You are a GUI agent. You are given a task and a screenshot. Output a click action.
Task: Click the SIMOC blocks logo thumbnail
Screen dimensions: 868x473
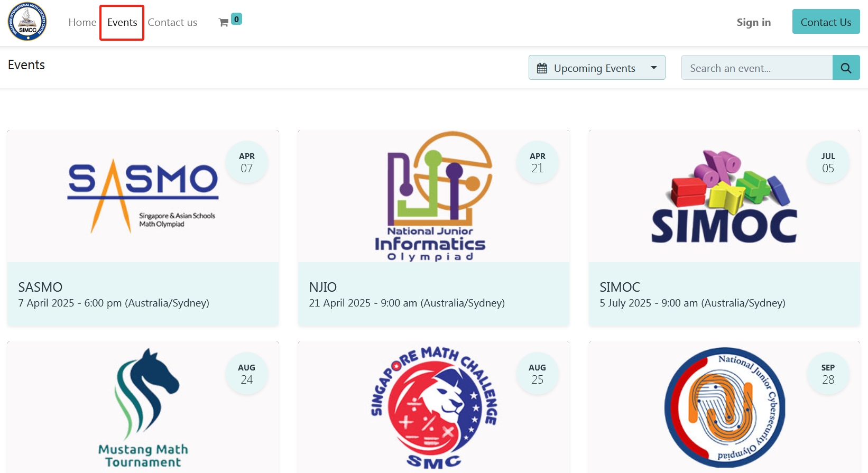pyautogui.click(x=724, y=196)
